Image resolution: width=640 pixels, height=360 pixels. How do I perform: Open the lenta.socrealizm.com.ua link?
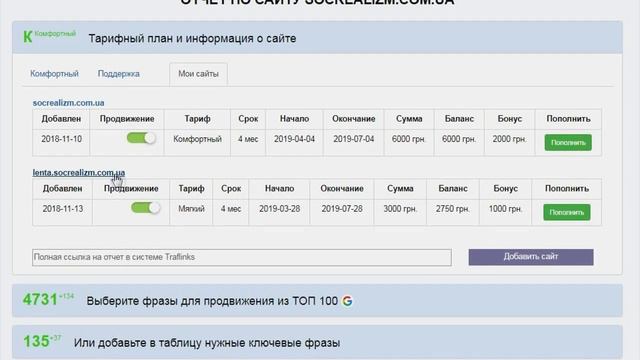[x=79, y=173]
